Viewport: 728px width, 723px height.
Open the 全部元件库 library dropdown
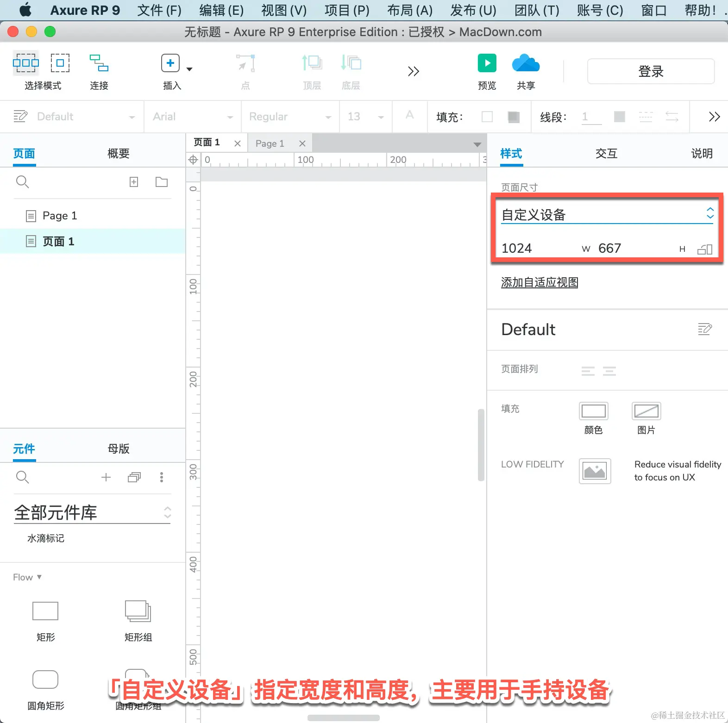tap(92, 512)
